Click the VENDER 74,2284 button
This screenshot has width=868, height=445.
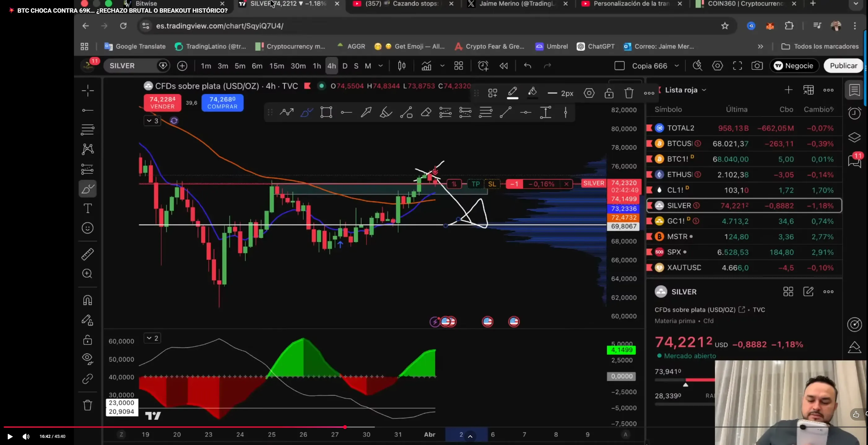click(x=162, y=103)
